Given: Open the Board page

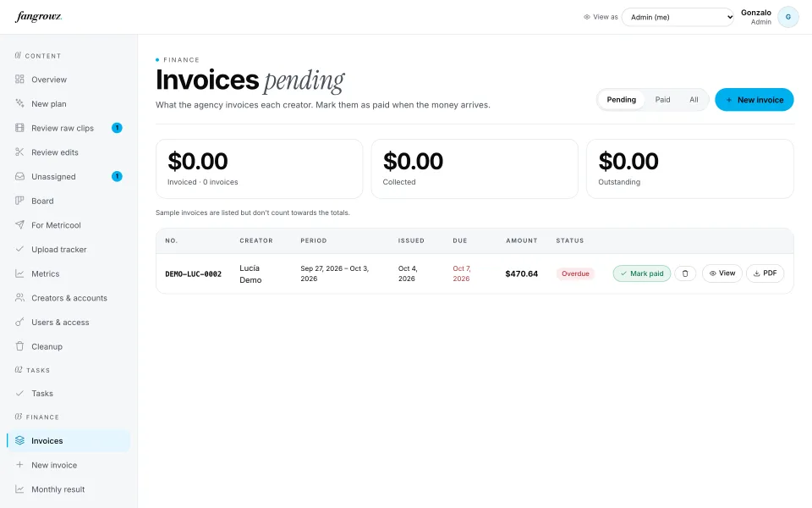Looking at the screenshot, I should [x=69, y=201].
